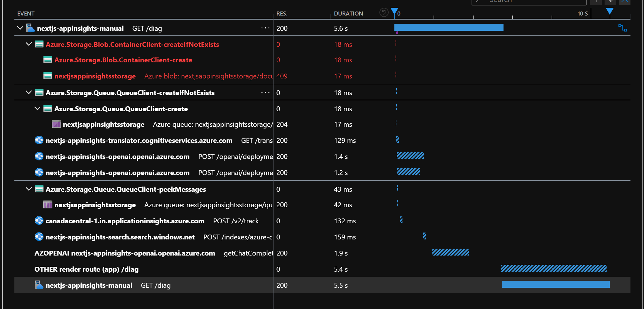Image resolution: width=644 pixels, height=309 pixels.
Task: Click storage icon beside QueueClient-peekMessages
Action: 39,189
